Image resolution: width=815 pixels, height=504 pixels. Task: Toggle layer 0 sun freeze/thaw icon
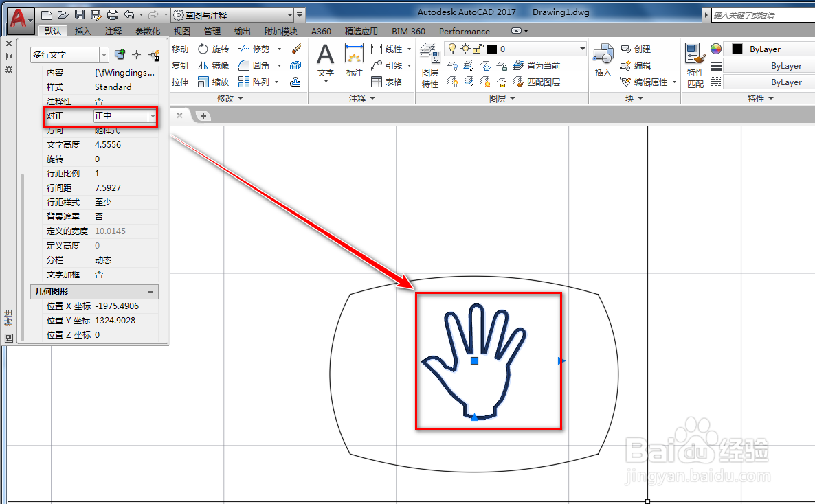[x=465, y=49]
